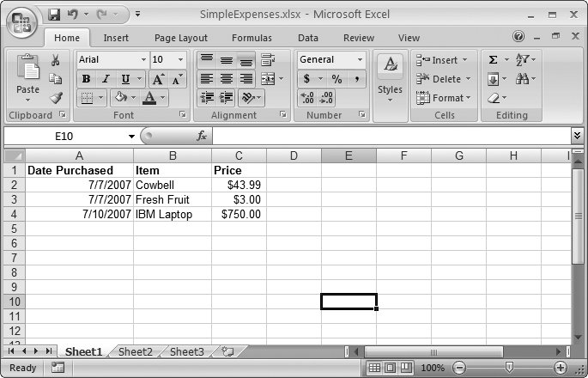Open the General number format dropdown

(x=360, y=59)
